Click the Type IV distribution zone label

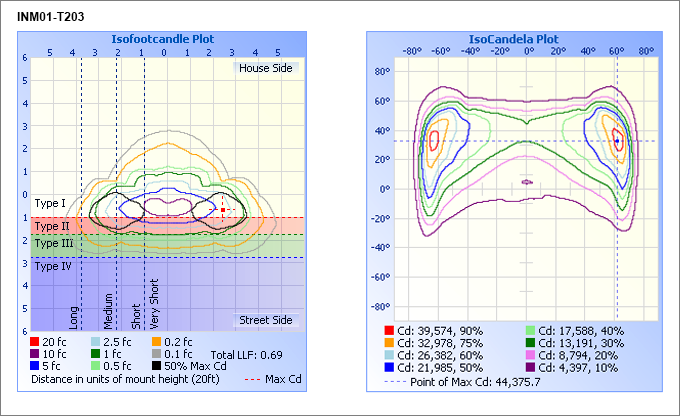pos(53,266)
